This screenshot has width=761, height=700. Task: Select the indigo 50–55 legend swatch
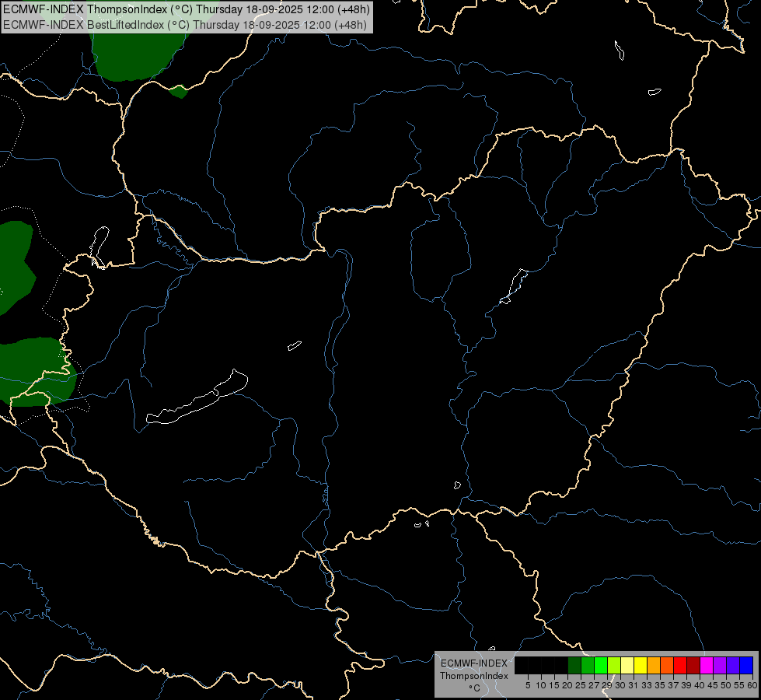pos(733,665)
